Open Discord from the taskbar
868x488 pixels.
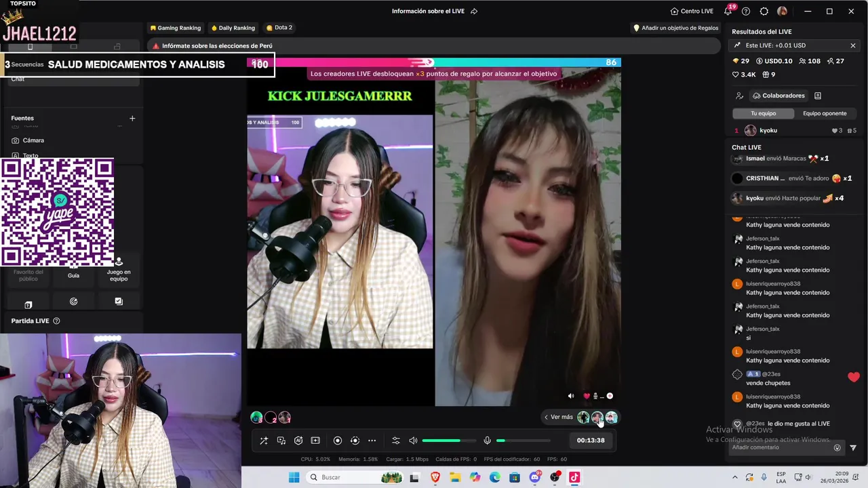535,477
